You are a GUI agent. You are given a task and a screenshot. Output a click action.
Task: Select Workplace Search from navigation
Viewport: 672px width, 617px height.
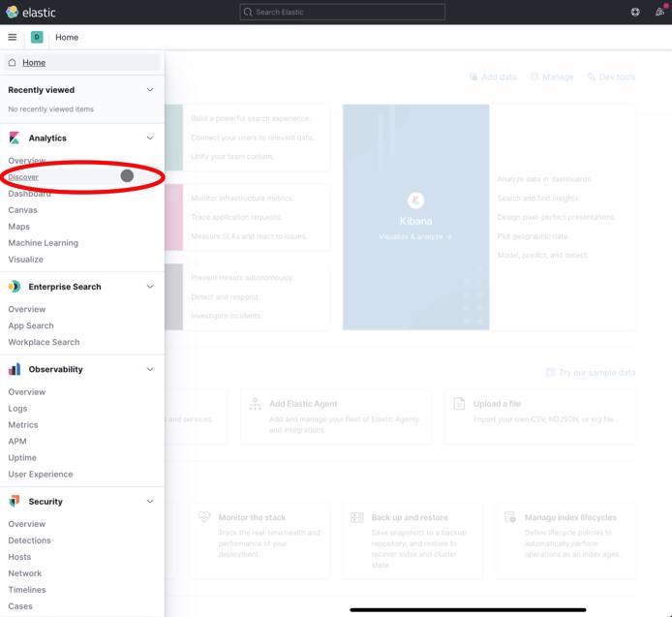click(44, 342)
